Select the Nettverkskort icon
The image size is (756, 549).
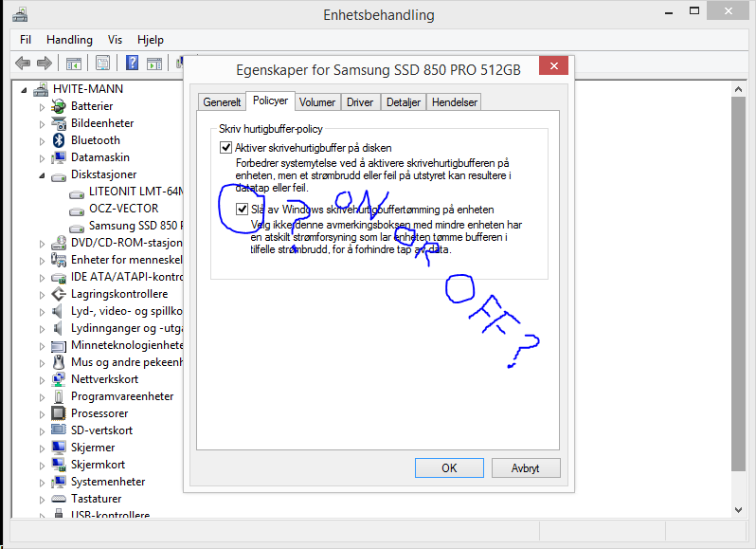pyautogui.click(x=59, y=379)
